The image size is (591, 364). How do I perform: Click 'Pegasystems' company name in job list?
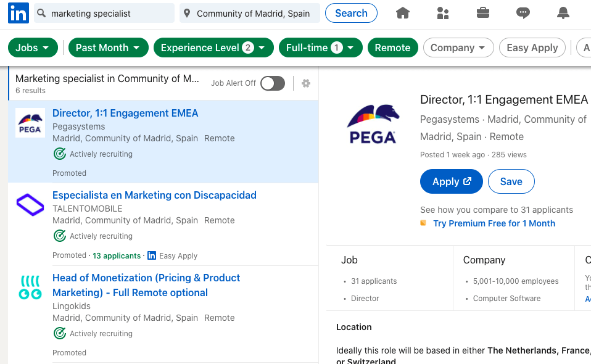[79, 126]
